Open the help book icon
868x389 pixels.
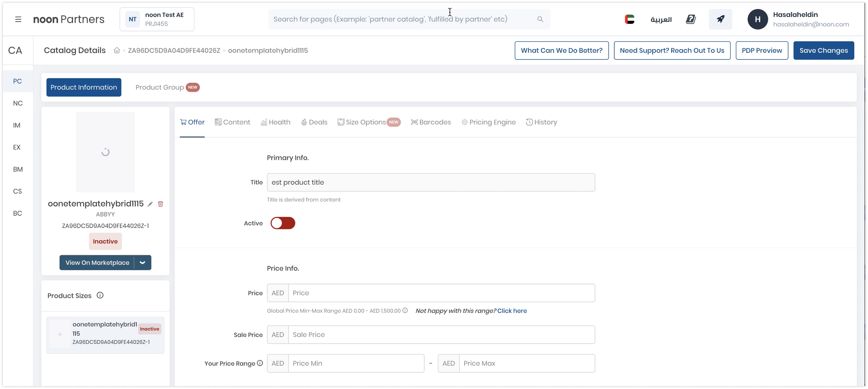point(690,19)
